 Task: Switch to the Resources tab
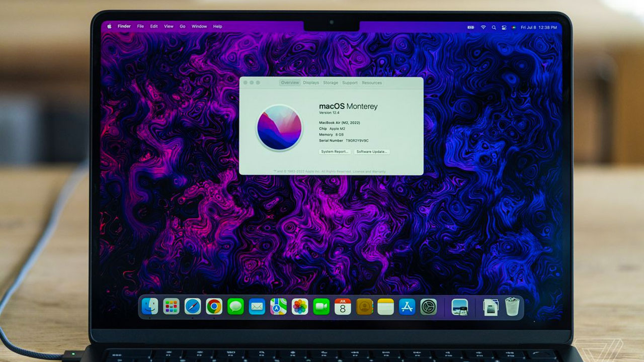[372, 82]
